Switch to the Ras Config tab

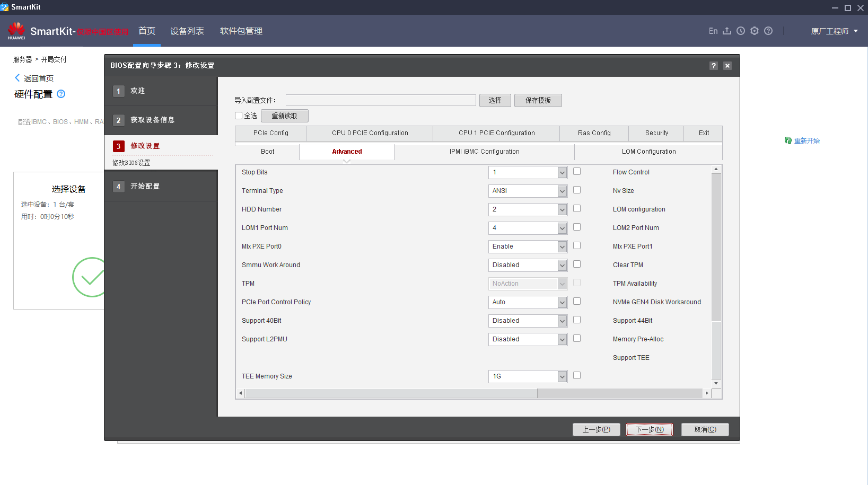pos(594,133)
